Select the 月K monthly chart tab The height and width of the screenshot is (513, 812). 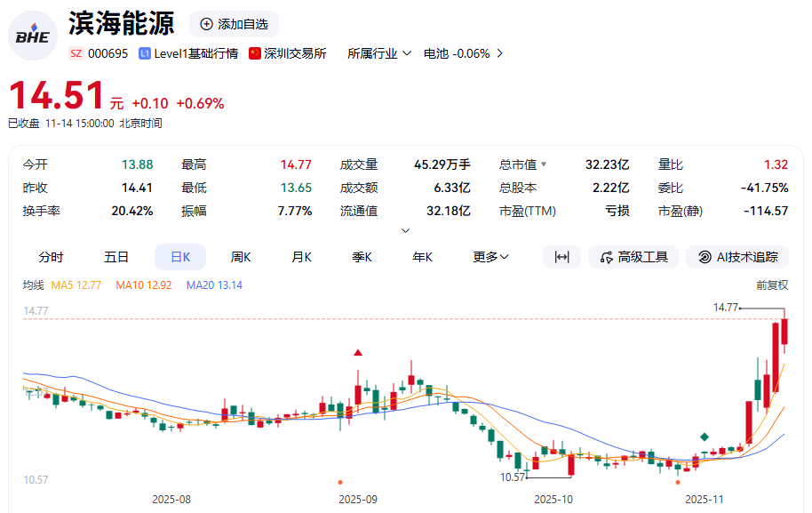pos(301,257)
